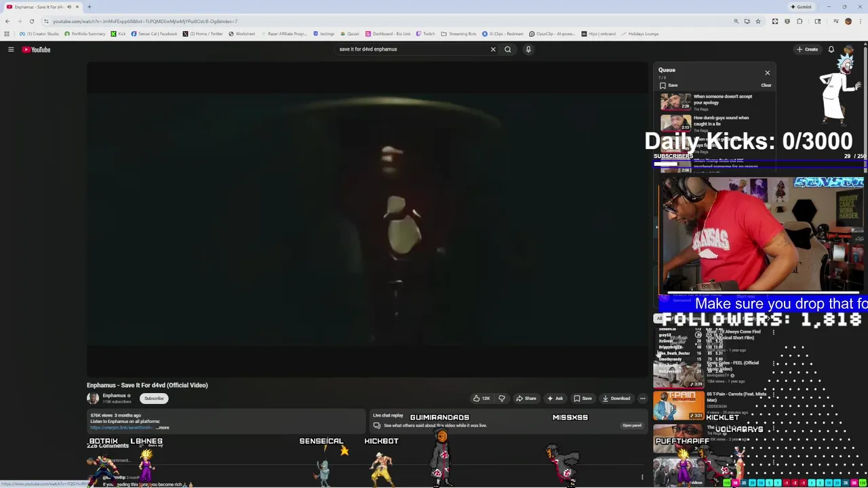The width and height of the screenshot is (868, 488).
Task: Open Razer Affiliate Program bookmark
Action: click(x=283, y=34)
